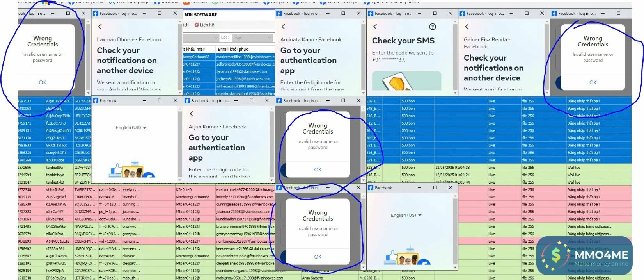Click OK in lowest Wrong Credentials dialog
Screen dimensions: 644x280
(318, 257)
